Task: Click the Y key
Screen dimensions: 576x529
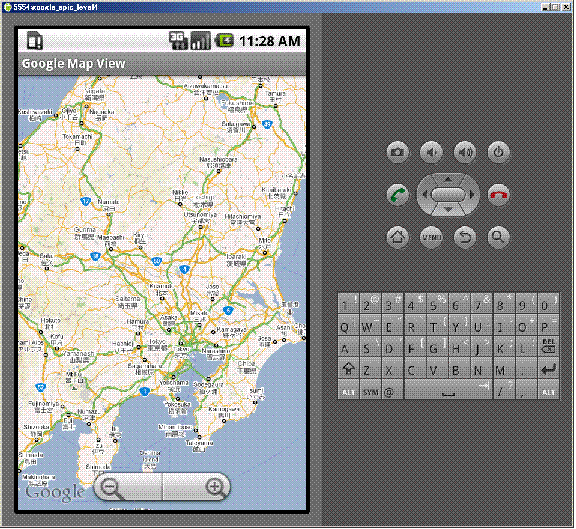Action: pos(459,325)
